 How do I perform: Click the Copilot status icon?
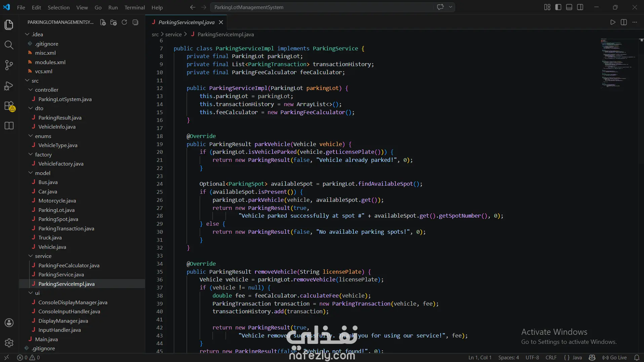coord(592,358)
